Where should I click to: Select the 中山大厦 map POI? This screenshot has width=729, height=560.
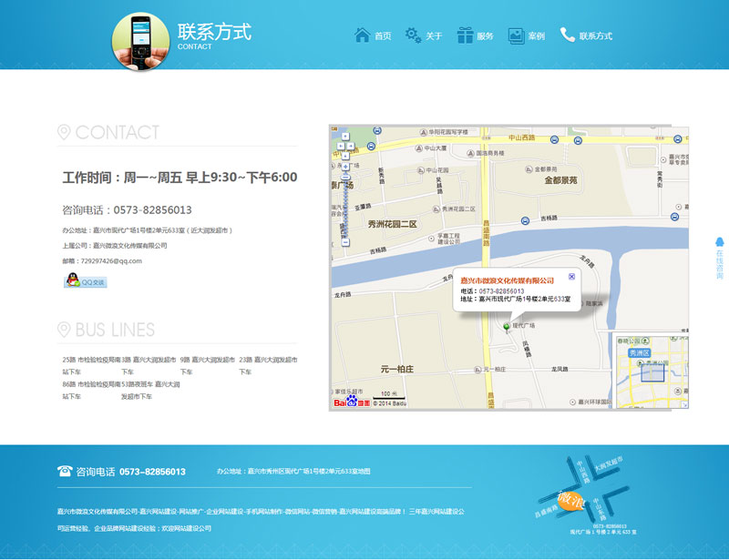point(431,148)
